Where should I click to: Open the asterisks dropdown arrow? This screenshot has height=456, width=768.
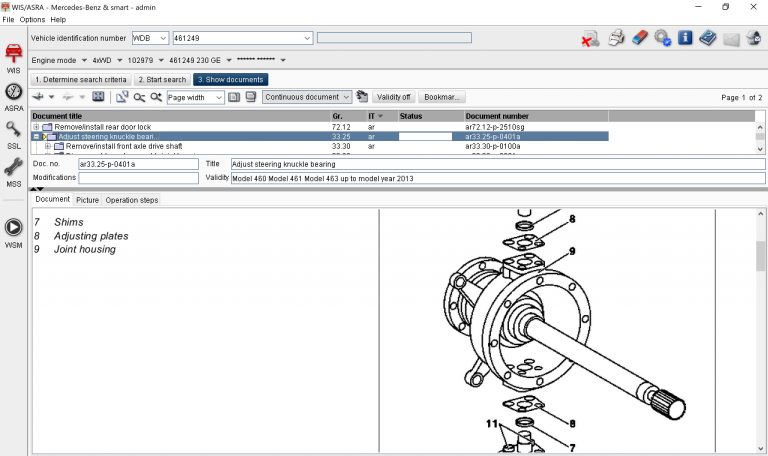pyautogui.click(x=283, y=60)
